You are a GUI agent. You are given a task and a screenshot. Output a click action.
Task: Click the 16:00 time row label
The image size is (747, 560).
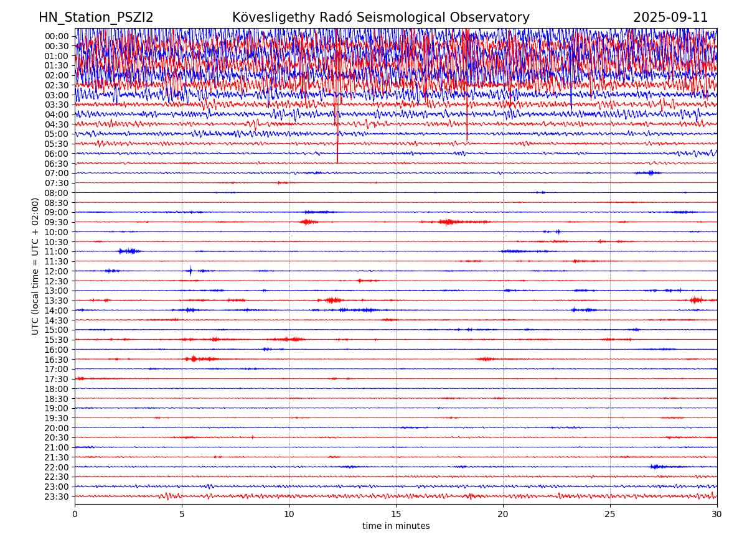tap(57, 350)
